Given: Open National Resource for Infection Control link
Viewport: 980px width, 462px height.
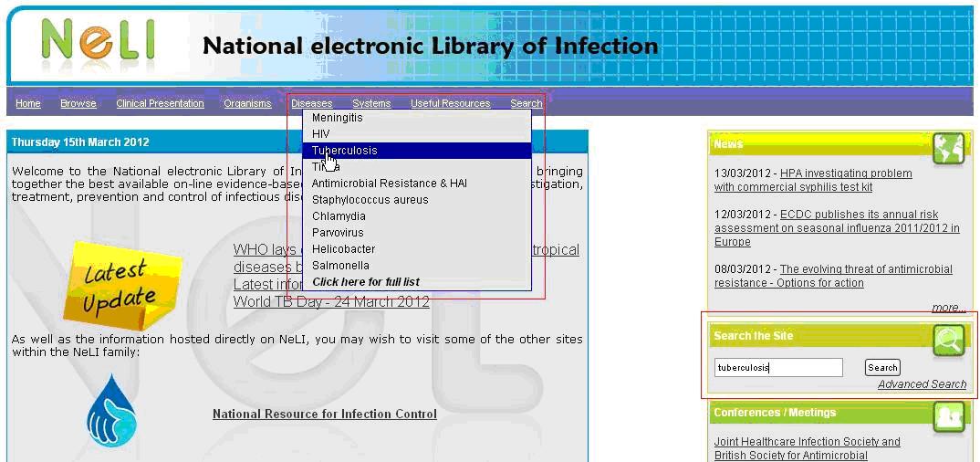Looking at the screenshot, I should coord(324,415).
